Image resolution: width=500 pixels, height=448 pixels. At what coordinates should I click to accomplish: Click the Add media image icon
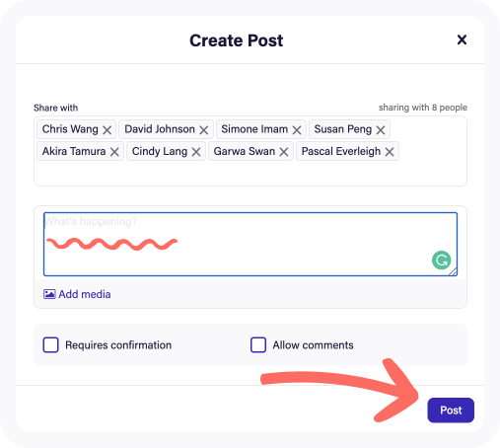point(49,294)
